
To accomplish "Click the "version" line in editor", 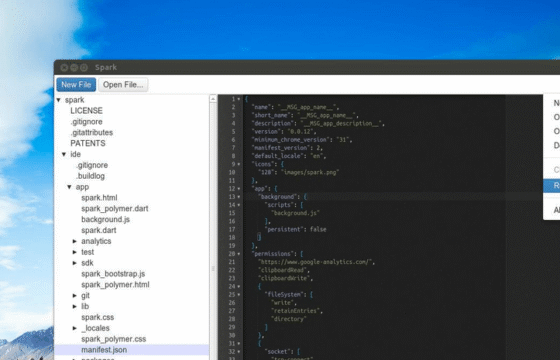I will (x=284, y=131).
